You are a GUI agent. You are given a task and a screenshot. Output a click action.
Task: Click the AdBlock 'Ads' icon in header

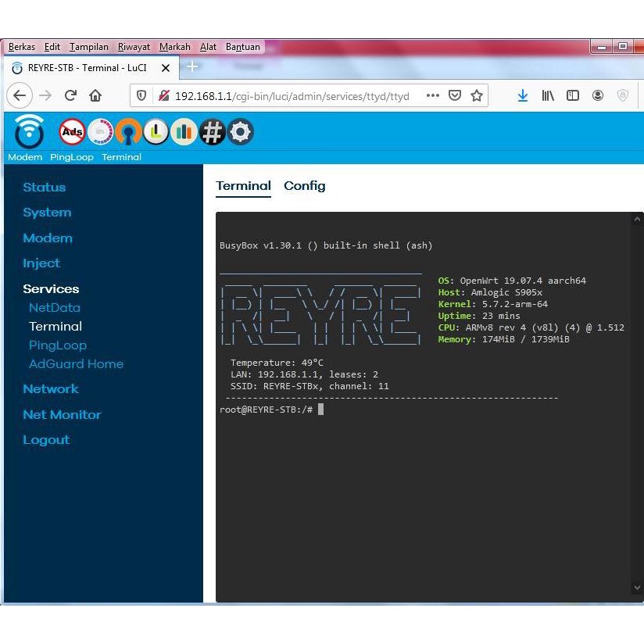(73, 132)
